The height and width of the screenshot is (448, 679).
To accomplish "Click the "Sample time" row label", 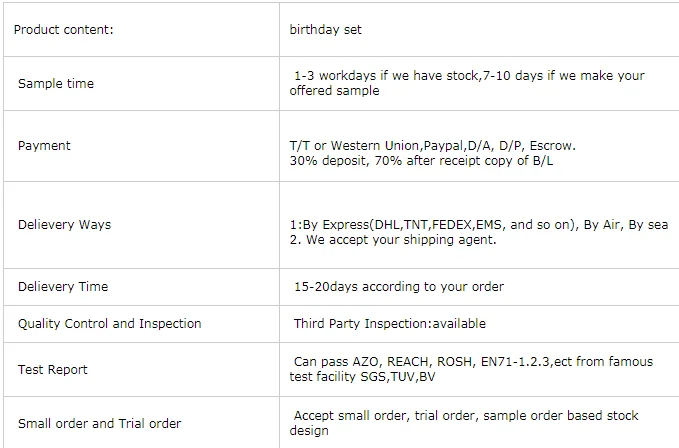I will 56,84.
